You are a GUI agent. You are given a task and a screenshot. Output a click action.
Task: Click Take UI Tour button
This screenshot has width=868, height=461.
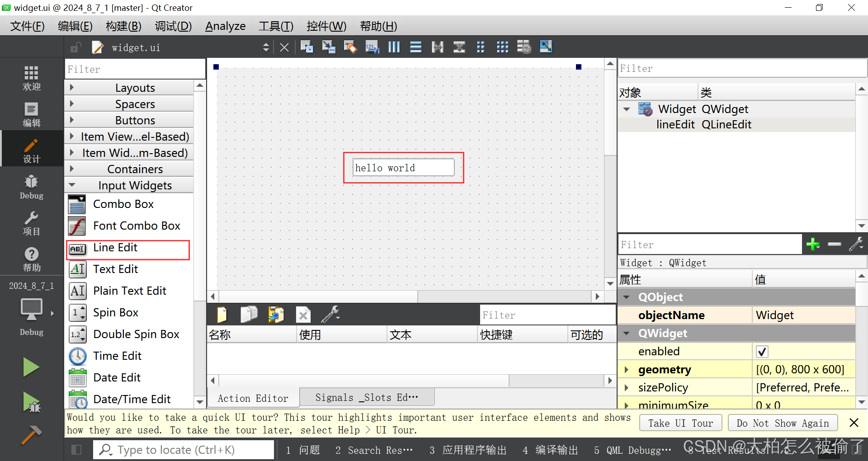click(680, 423)
